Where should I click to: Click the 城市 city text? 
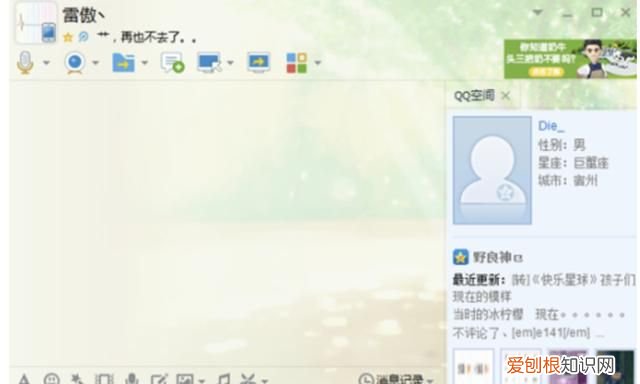pyautogui.click(x=568, y=180)
